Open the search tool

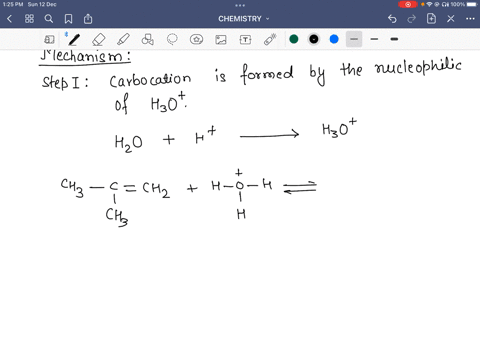[49, 19]
